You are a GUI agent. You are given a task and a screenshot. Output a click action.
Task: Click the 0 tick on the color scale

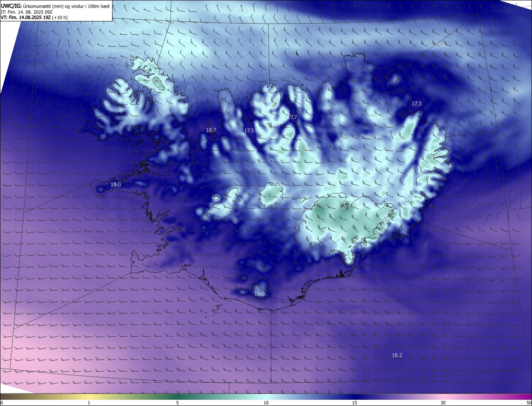2,403
